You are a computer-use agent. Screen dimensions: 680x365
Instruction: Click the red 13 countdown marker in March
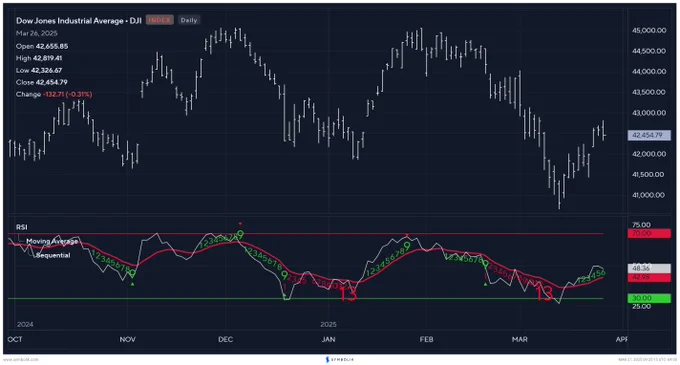tap(544, 294)
